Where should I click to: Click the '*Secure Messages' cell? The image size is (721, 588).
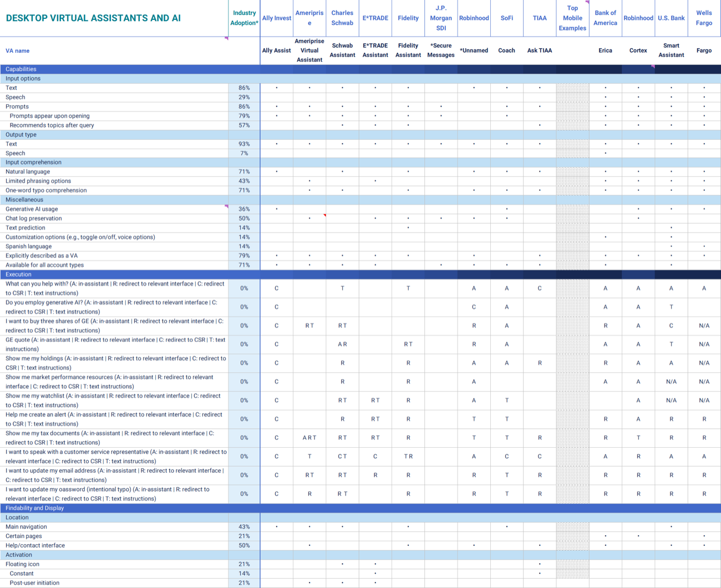(x=441, y=50)
